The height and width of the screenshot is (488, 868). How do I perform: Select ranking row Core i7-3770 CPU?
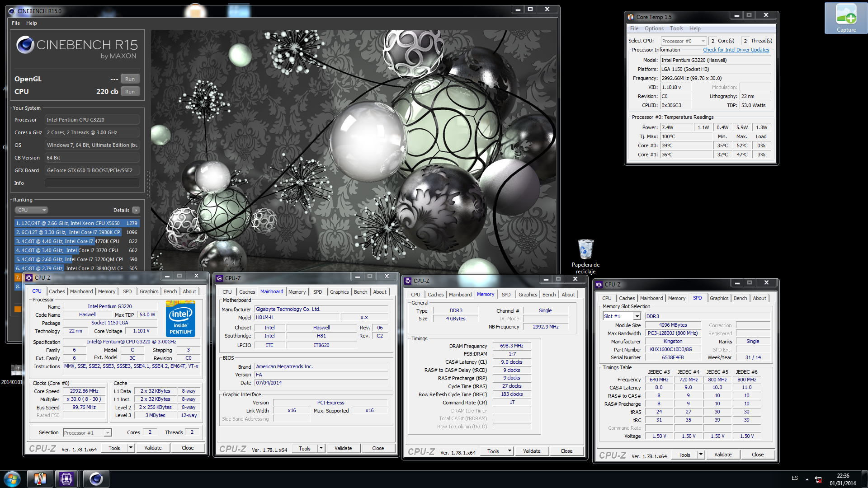[x=77, y=250]
